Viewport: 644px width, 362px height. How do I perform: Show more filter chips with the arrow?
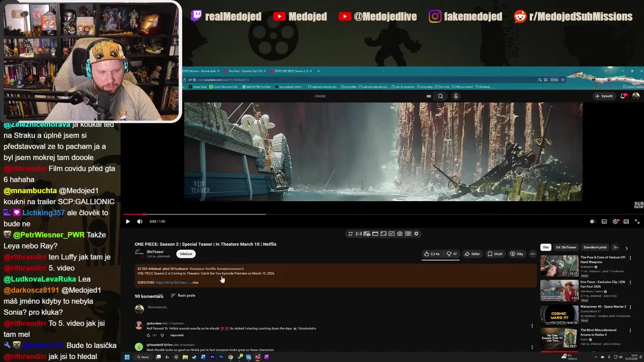626,248
